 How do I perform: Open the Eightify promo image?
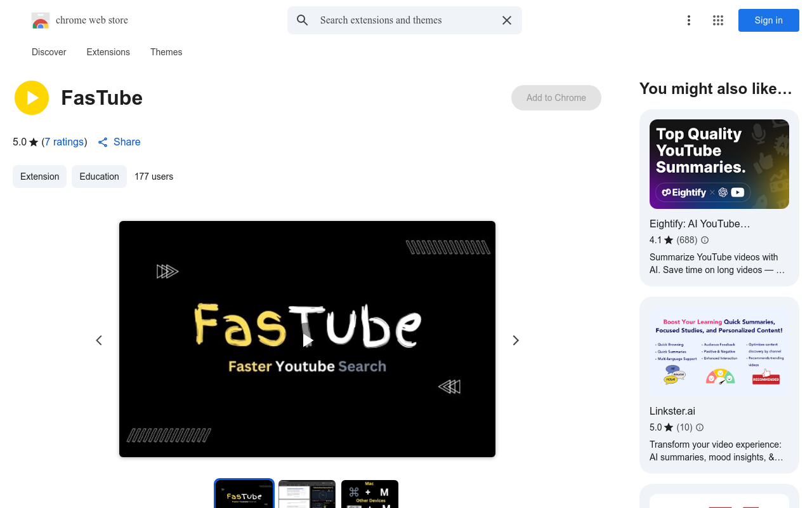[x=719, y=164]
